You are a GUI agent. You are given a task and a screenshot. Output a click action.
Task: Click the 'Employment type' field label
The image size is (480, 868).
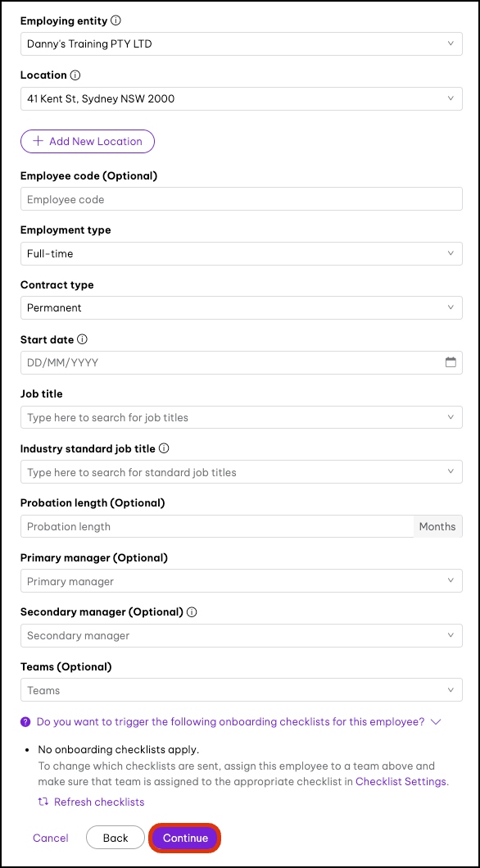pos(66,229)
